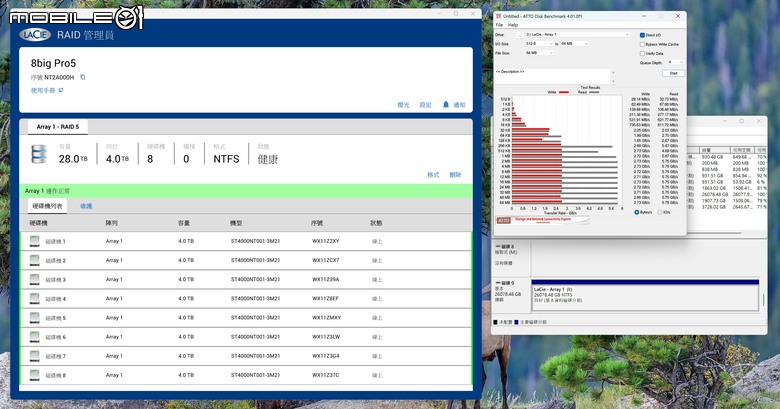The width and height of the screenshot is (780, 409).
Task: Click the drive icon for 磁碟機 7
Action: click(x=34, y=356)
